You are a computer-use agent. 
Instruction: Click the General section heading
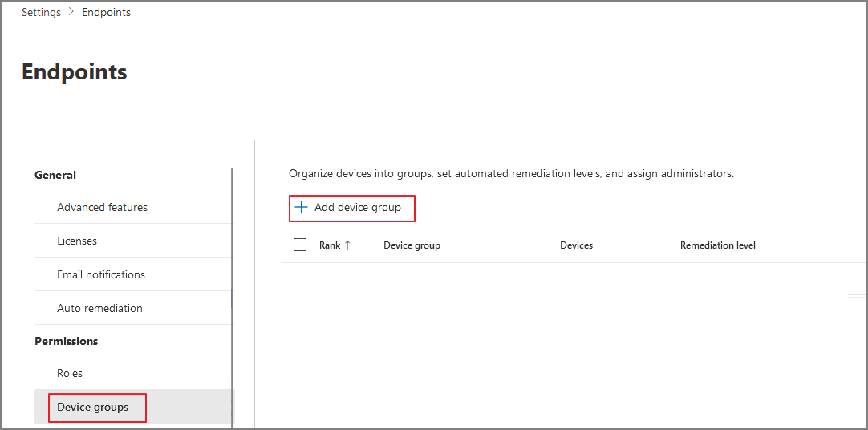55,175
